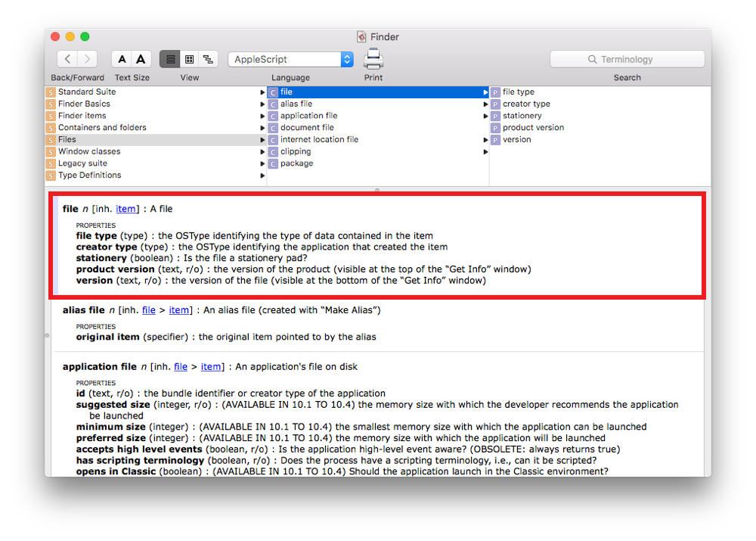This screenshot has height=541, width=756.
Task: Click the suite icon beside Standard Suite
Action: pyautogui.click(x=51, y=92)
